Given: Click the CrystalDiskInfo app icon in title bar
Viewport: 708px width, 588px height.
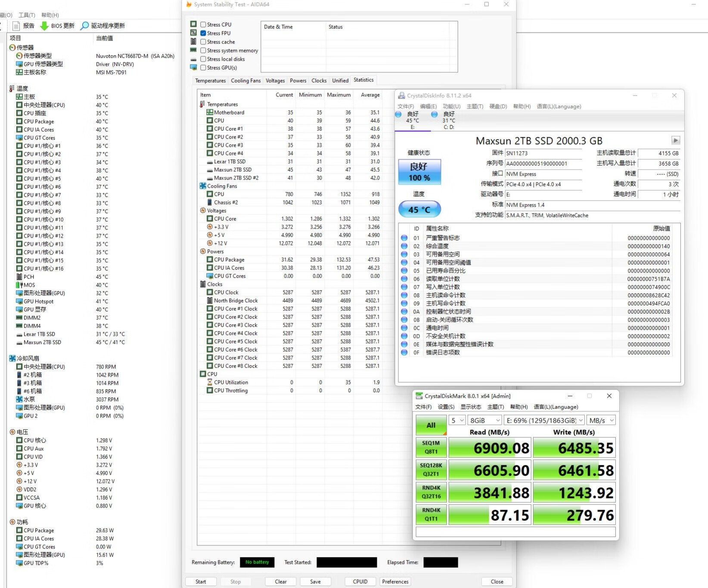Looking at the screenshot, I should pyautogui.click(x=401, y=96).
